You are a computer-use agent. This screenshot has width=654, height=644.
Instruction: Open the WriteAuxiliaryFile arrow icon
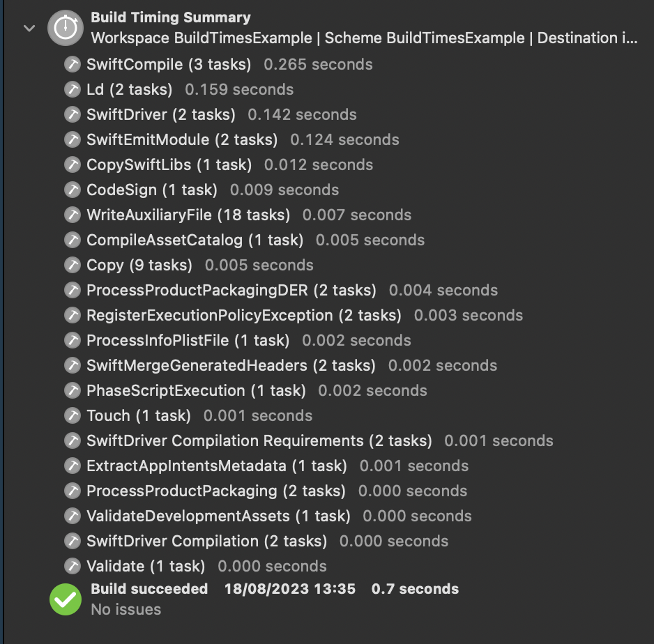[x=73, y=215]
